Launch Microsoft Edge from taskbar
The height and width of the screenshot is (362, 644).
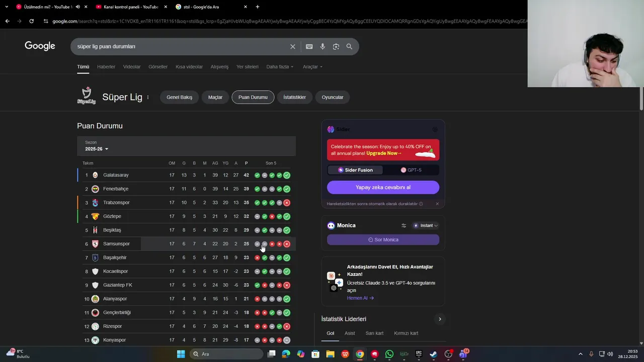(x=286, y=354)
